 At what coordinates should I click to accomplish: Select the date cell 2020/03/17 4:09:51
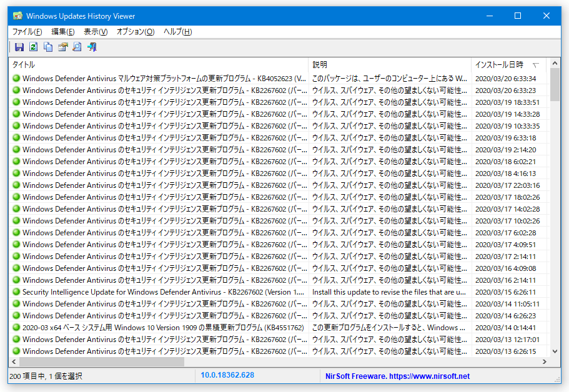(x=505, y=245)
